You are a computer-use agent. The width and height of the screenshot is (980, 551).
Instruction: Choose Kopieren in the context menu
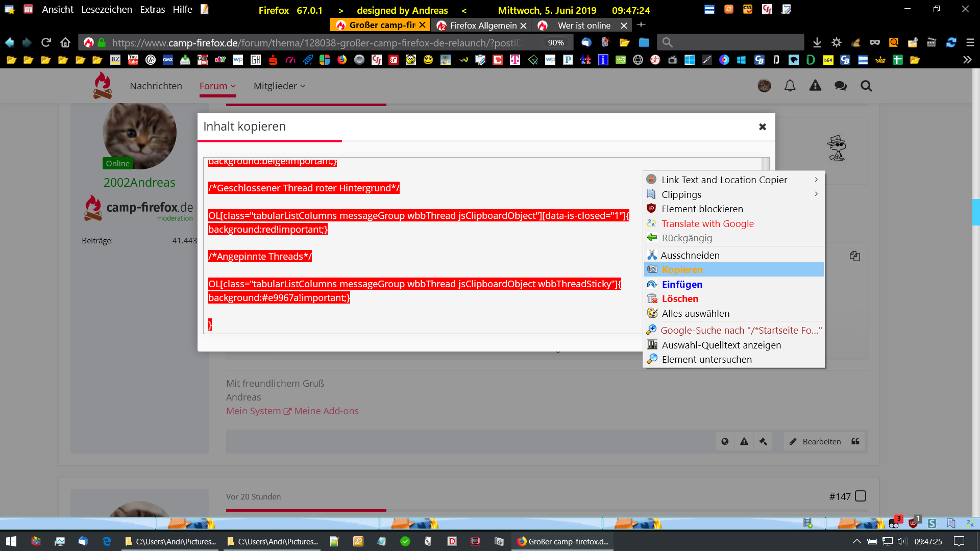click(682, 269)
